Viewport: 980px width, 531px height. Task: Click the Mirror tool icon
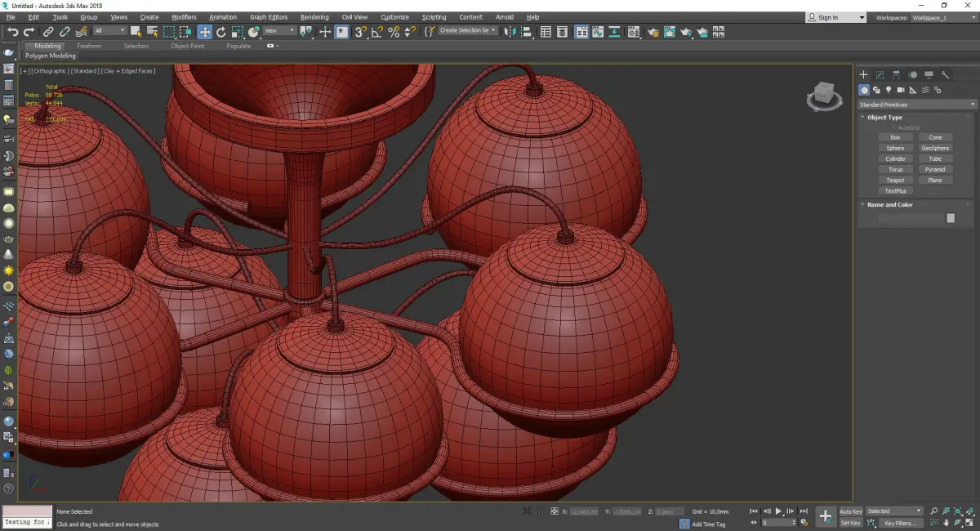[x=510, y=32]
